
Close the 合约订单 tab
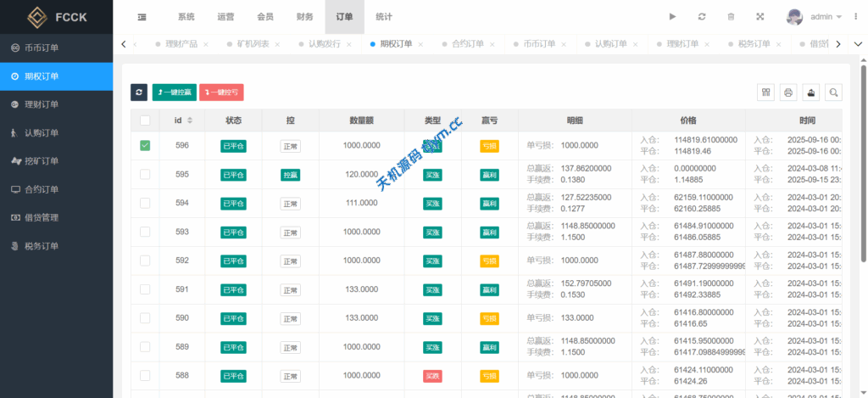[492, 44]
